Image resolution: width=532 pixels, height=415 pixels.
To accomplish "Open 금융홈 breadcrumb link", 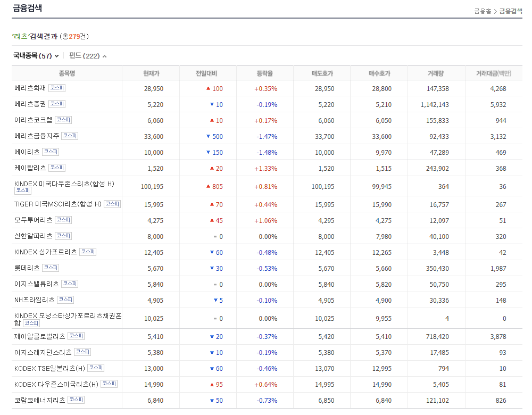I will coord(483,11).
